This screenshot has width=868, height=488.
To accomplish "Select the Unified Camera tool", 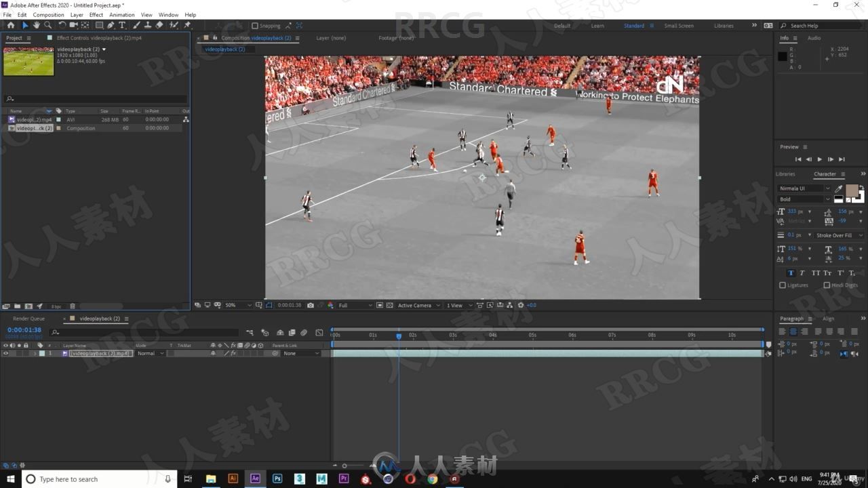I will coord(73,25).
